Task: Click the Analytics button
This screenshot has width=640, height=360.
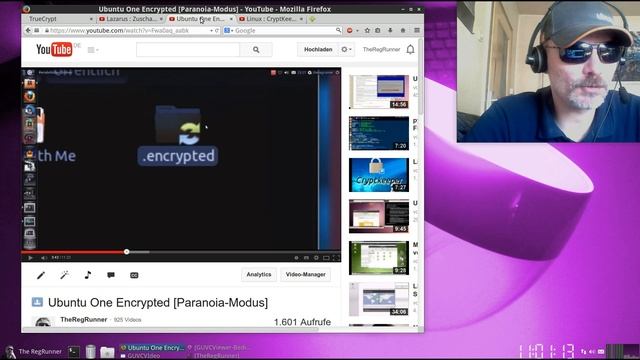Action: click(x=259, y=274)
